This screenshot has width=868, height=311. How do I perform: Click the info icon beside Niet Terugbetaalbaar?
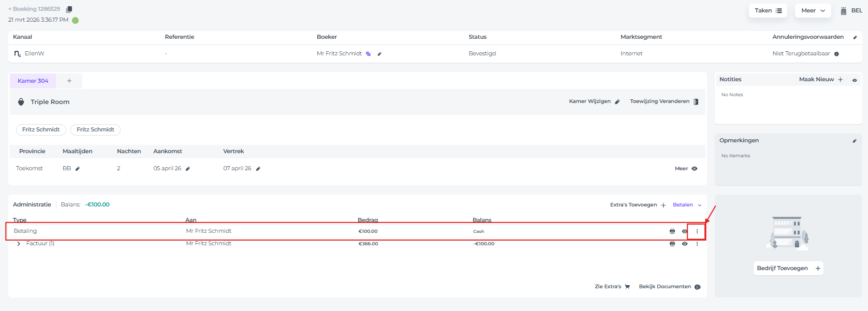tap(836, 54)
